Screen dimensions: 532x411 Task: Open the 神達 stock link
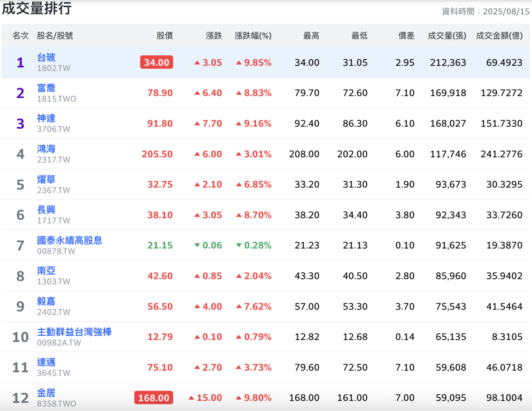coord(46,118)
